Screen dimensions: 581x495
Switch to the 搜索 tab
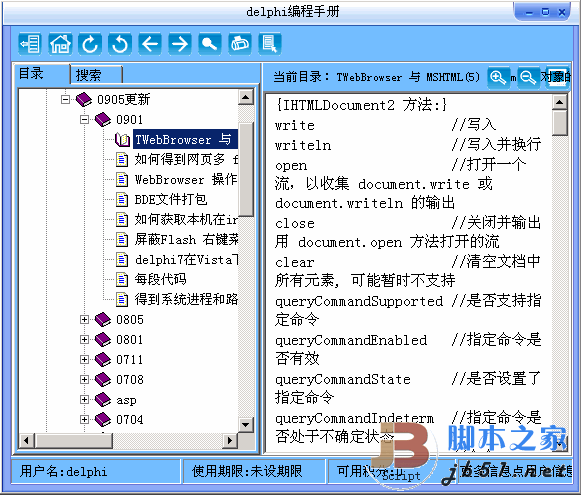click(96, 75)
